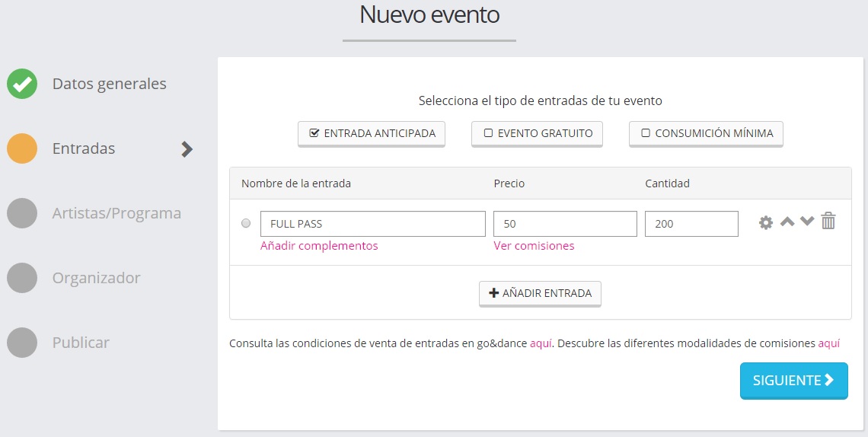
Task: Go to Organizador step
Action: point(96,278)
